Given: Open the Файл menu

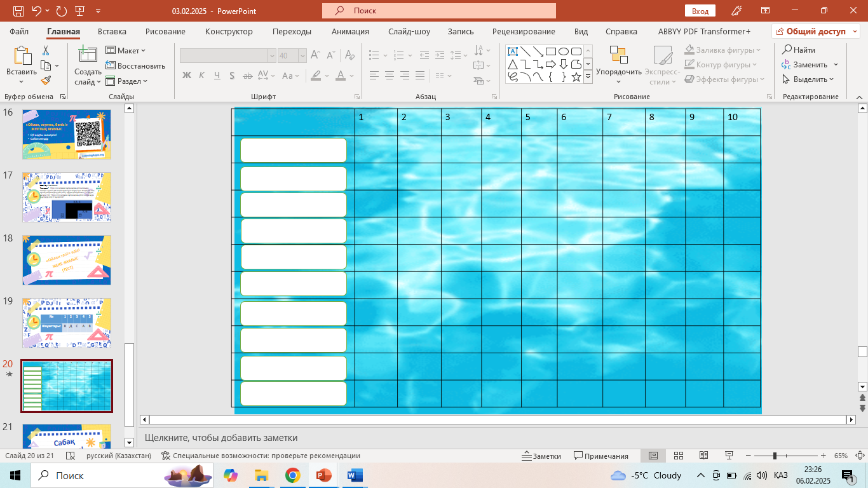Looking at the screenshot, I should coord(19,31).
